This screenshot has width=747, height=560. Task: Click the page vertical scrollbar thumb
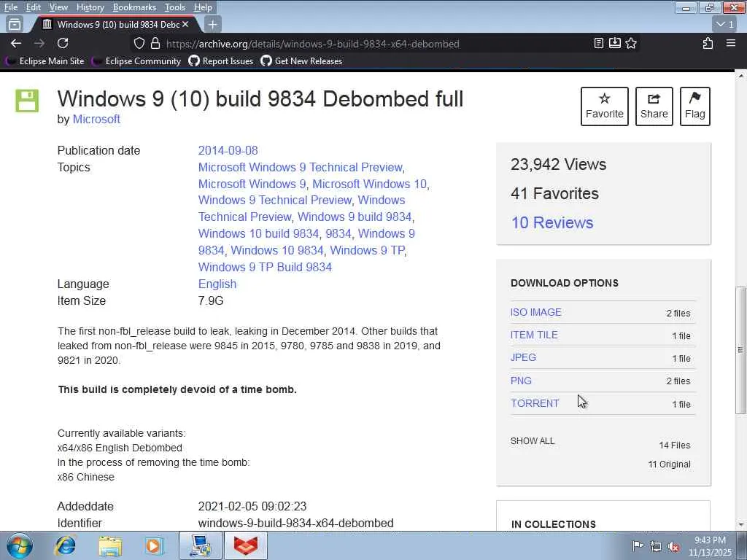pos(740,350)
